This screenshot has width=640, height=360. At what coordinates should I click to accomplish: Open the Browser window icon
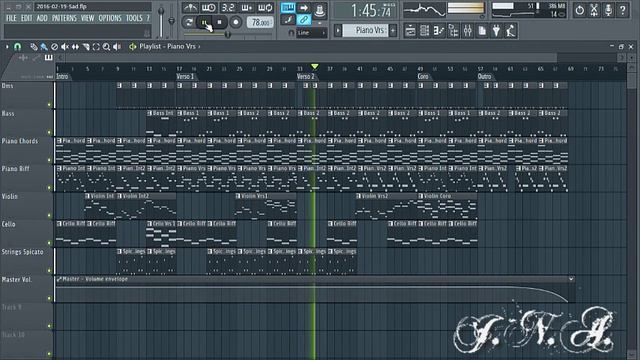(x=453, y=31)
